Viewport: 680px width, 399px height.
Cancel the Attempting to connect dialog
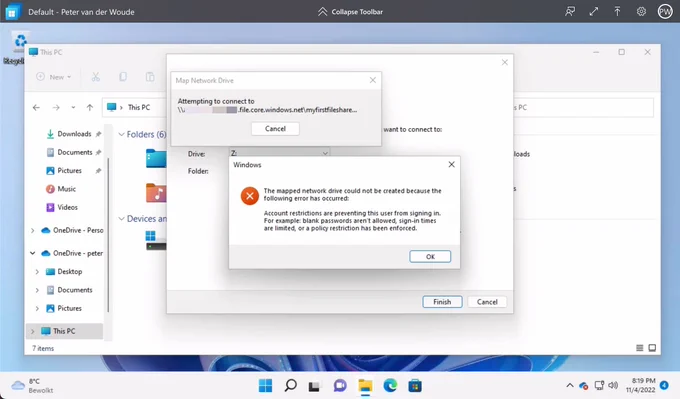[x=275, y=129]
